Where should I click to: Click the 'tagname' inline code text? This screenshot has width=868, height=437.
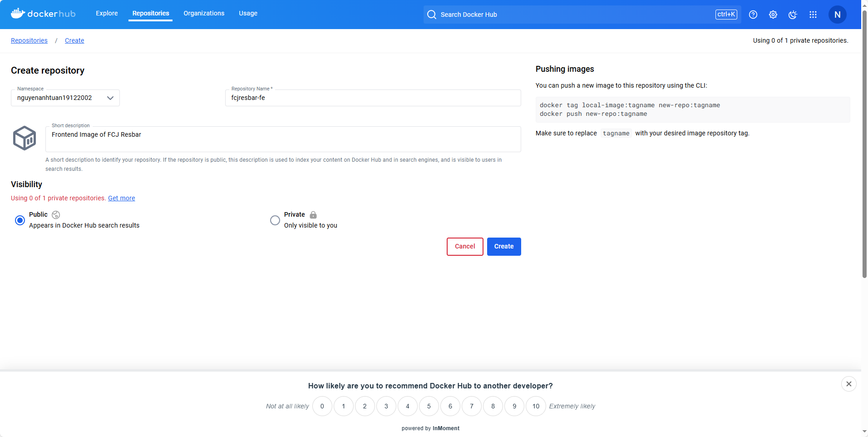pos(616,133)
